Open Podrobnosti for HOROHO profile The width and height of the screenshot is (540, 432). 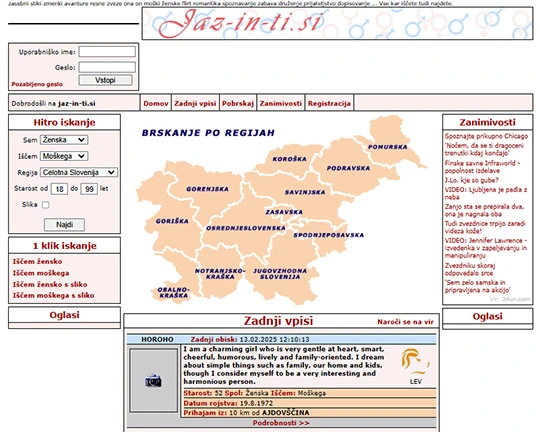[x=281, y=423]
